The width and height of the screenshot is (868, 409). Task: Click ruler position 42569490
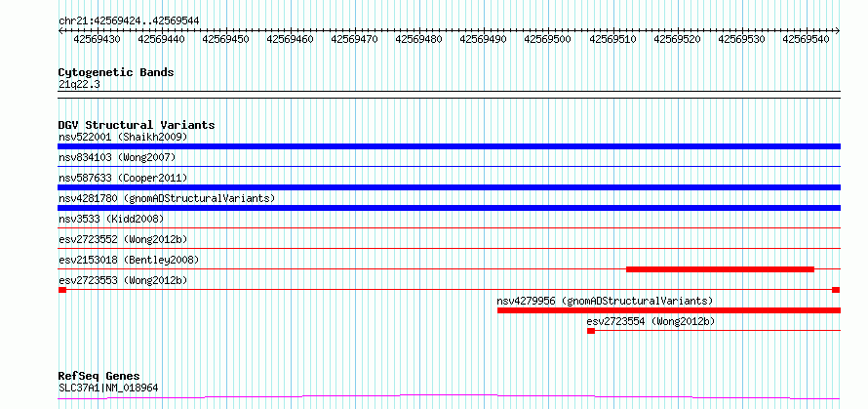pyautogui.click(x=484, y=39)
